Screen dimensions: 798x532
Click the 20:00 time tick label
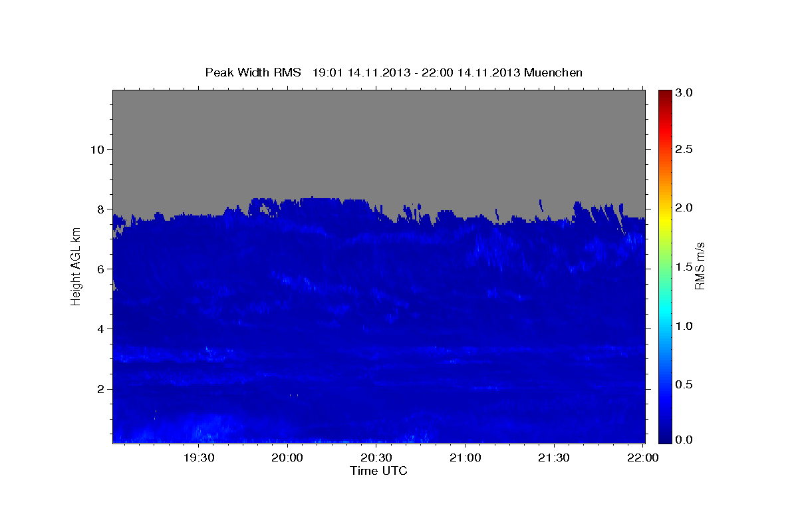click(x=288, y=458)
